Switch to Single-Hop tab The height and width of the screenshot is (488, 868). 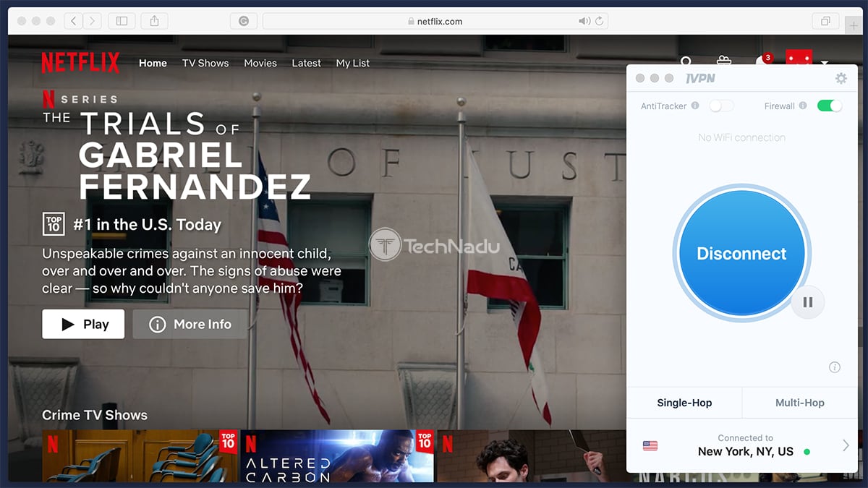684,403
